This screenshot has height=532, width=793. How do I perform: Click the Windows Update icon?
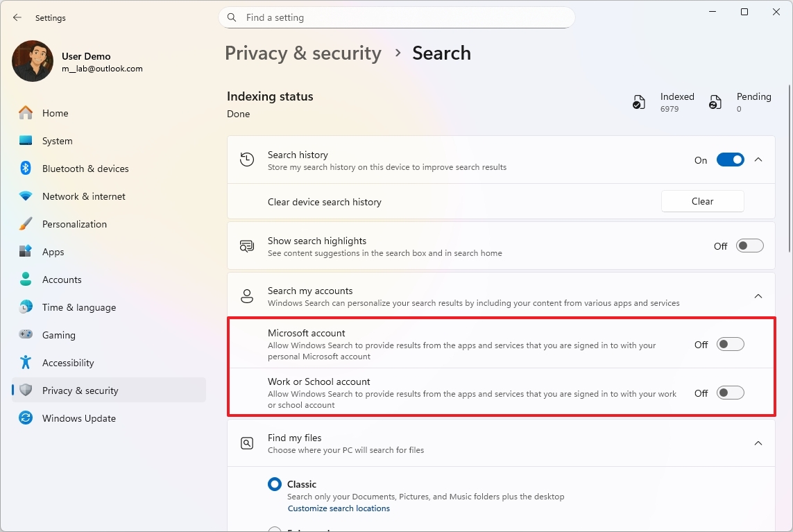(x=26, y=418)
